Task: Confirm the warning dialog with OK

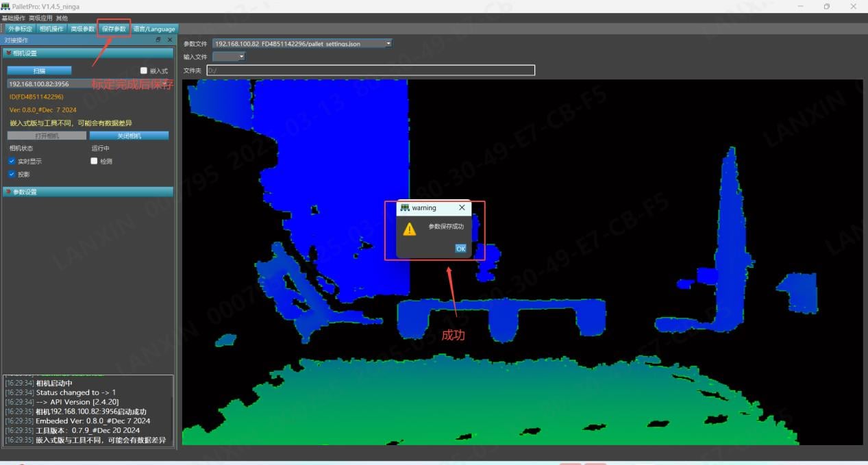Action: pyautogui.click(x=460, y=249)
